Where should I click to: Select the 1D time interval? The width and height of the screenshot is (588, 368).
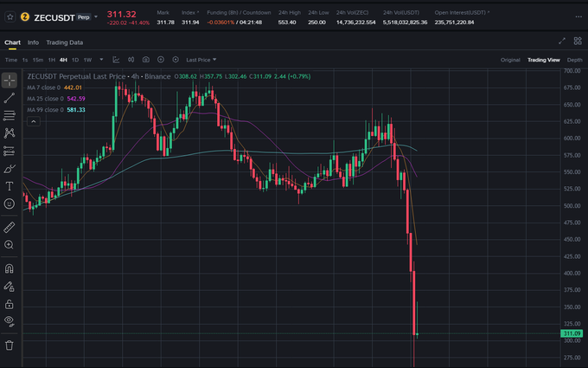click(x=75, y=60)
